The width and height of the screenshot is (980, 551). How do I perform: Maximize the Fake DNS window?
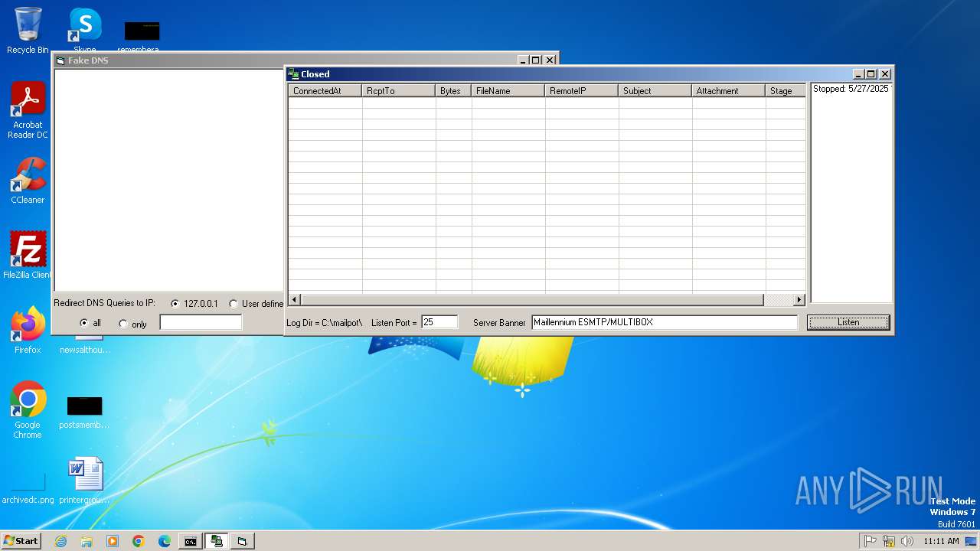(536, 60)
